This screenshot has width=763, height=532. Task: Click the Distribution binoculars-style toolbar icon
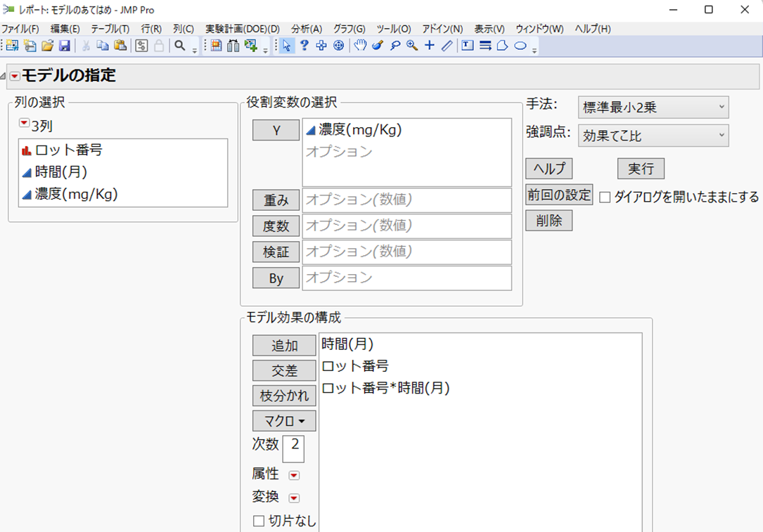(x=233, y=46)
